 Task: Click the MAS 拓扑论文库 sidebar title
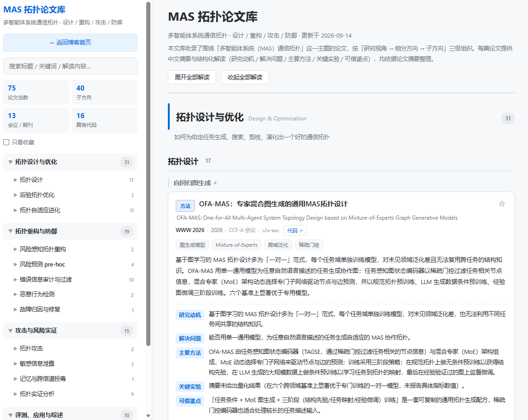pyautogui.click(x=34, y=10)
